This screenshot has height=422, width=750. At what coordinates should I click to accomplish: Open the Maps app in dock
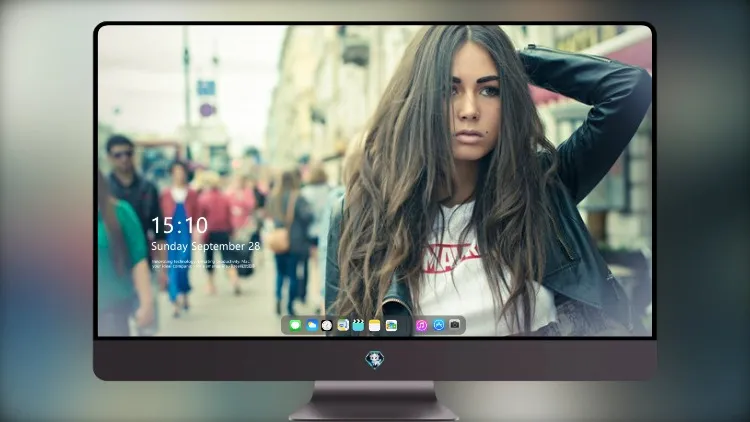point(343,325)
